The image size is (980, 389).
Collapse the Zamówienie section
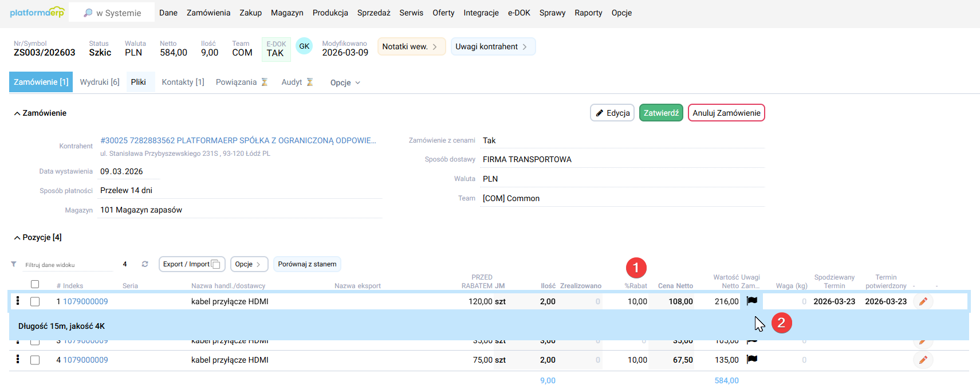pos(17,113)
